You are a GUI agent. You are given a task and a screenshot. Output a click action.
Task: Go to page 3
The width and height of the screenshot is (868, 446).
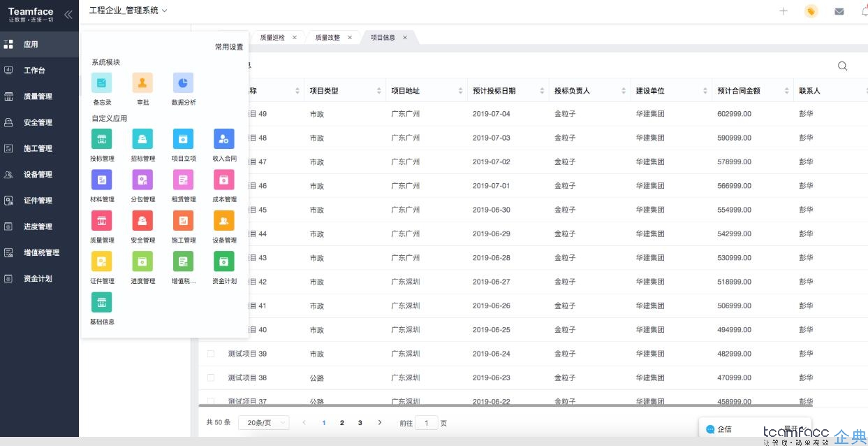(360, 422)
